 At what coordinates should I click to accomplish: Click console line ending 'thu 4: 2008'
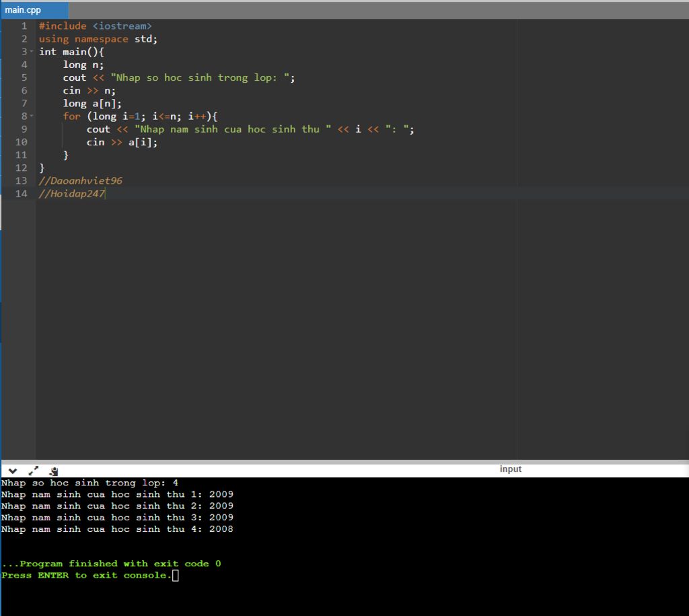click(x=117, y=529)
